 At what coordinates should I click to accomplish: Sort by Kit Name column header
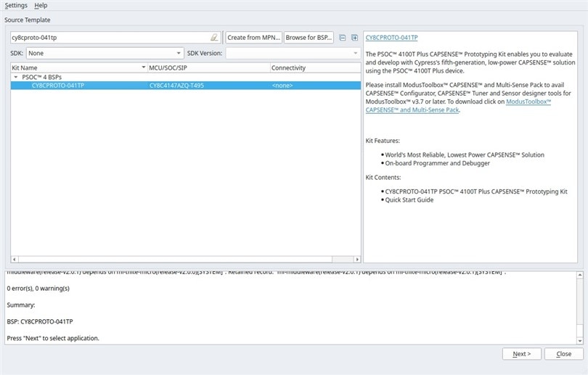(78, 67)
